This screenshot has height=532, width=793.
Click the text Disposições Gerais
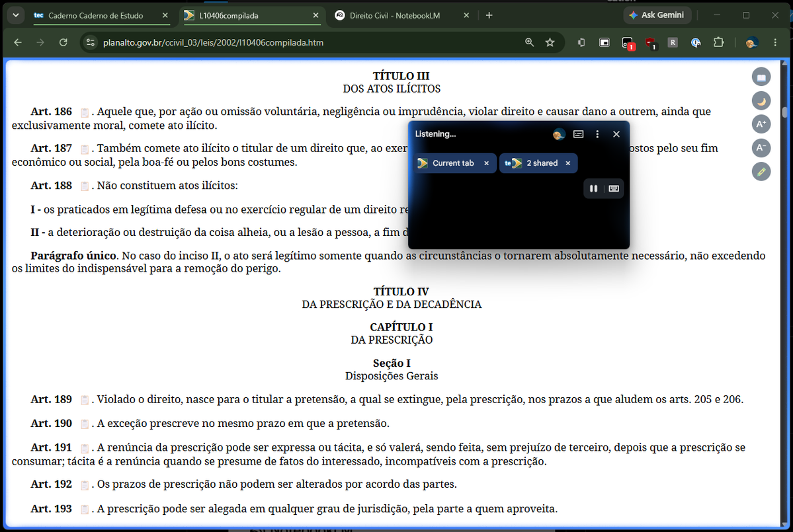[392, 376]
